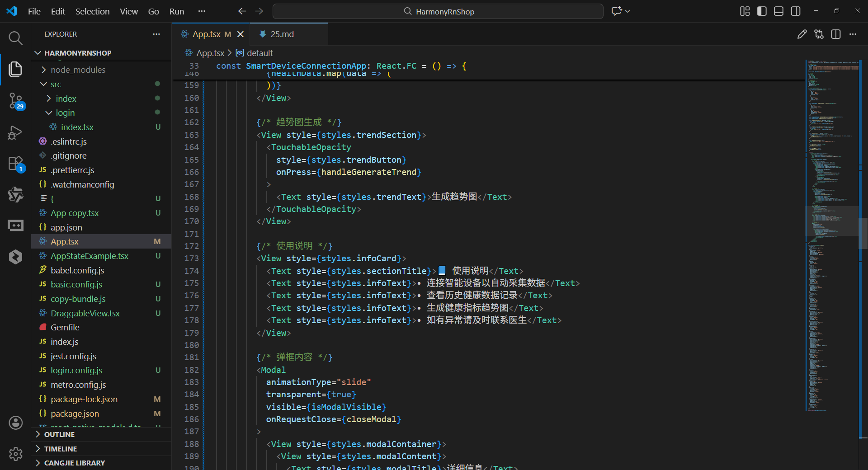
Task: Open the Copilot chat icon
Action: [x=617, y=11]
